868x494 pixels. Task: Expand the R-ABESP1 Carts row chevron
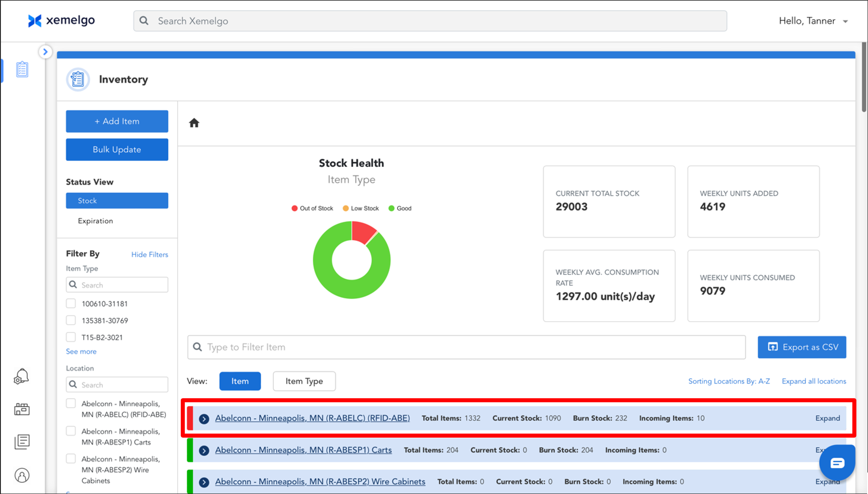204,451
